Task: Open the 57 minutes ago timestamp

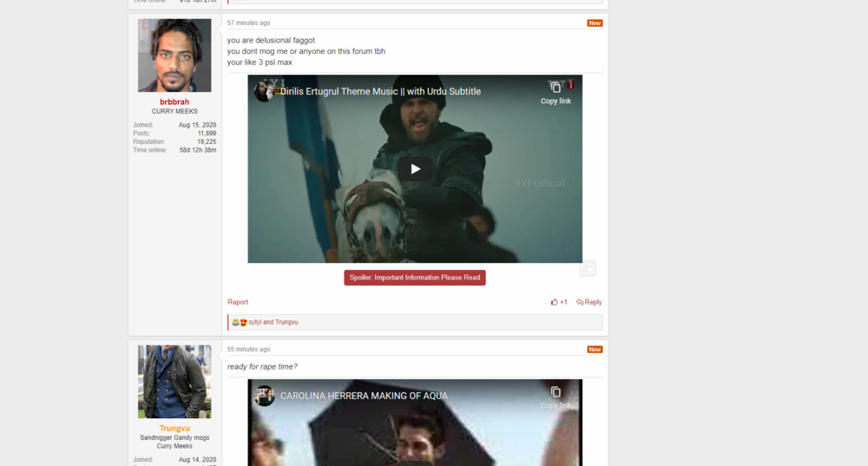Action: [248, 23]
